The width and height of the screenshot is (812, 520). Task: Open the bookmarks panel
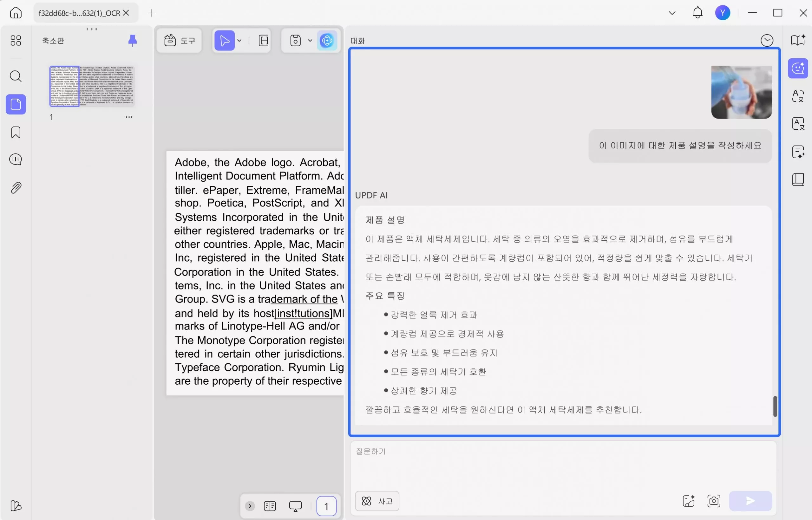point(16,132)
